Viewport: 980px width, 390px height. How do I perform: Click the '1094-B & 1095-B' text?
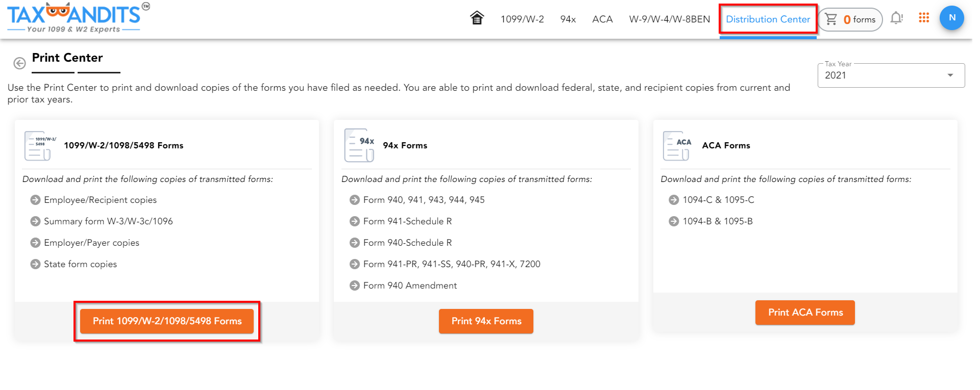point(718,221)
